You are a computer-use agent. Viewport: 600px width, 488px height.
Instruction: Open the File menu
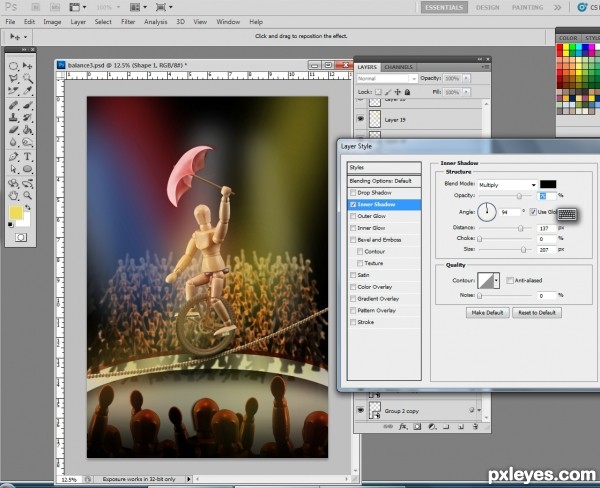coord(10,22)
